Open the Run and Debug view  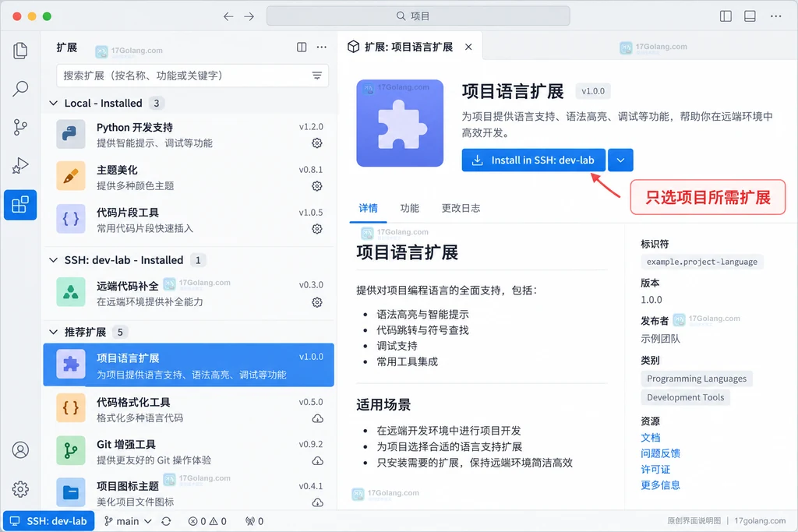20,166
